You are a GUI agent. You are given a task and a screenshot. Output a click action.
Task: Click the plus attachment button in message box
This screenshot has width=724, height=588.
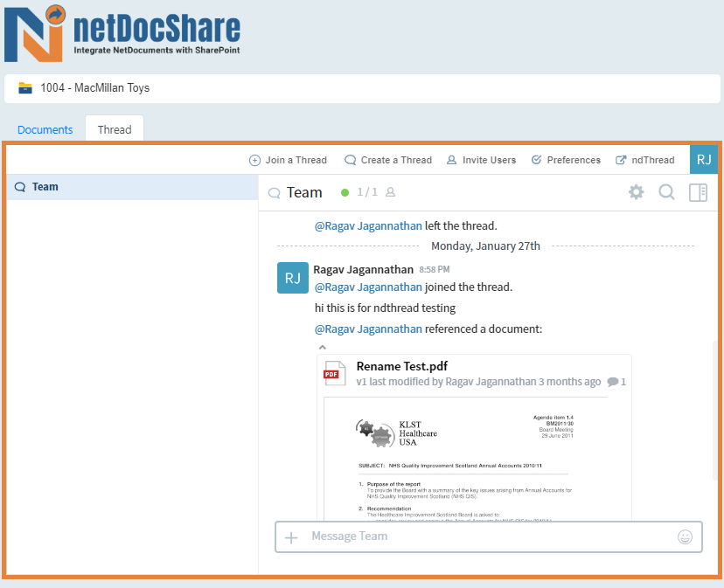pyautogui.click(x=291, y=537)
